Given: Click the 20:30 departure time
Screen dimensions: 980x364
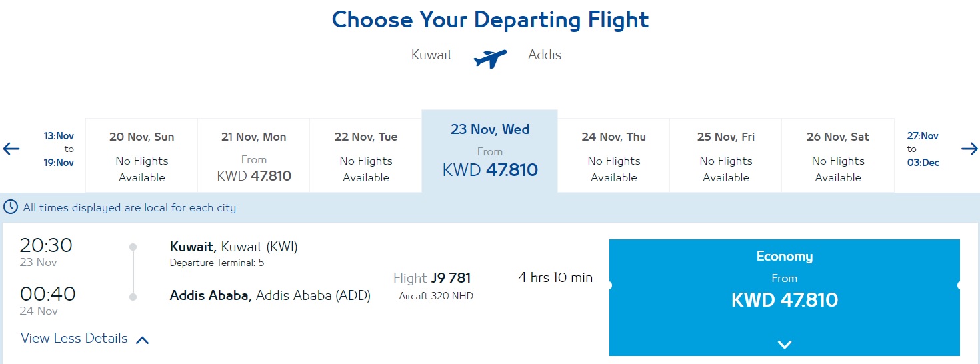Looking at the screenshot, I should [46, 245].
